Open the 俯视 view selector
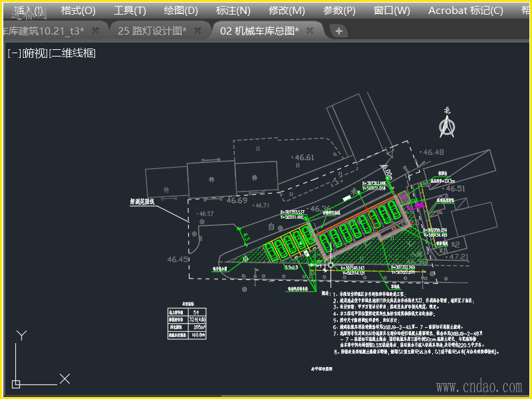This screenshot has width=532, height=399. pos(35,53)
